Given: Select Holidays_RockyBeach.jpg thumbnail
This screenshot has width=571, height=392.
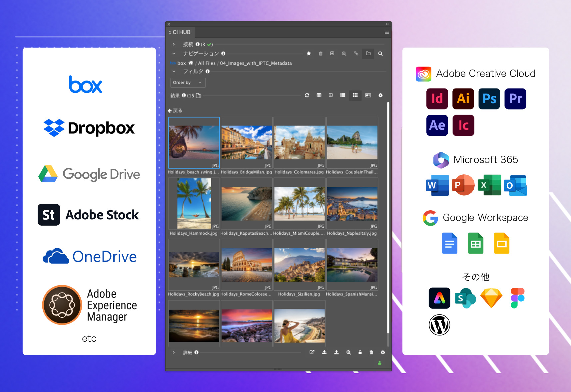Looking at the screenshot, I should 194,265.
